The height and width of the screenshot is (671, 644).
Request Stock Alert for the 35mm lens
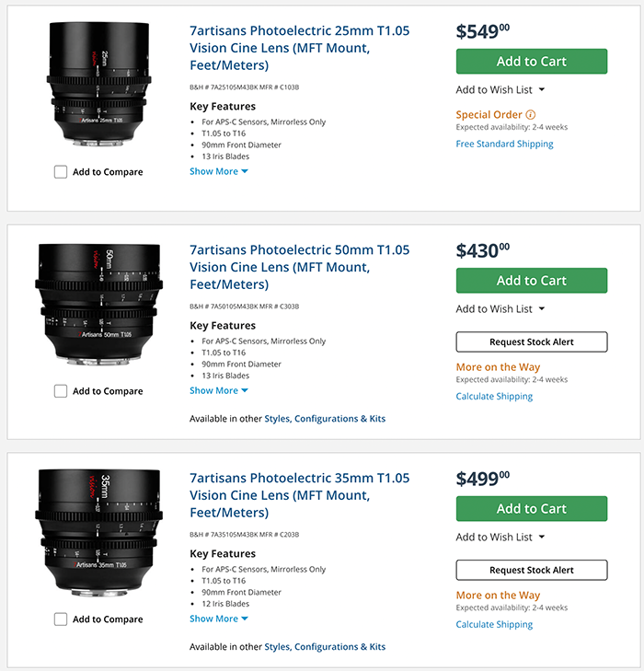coord(532,571)
